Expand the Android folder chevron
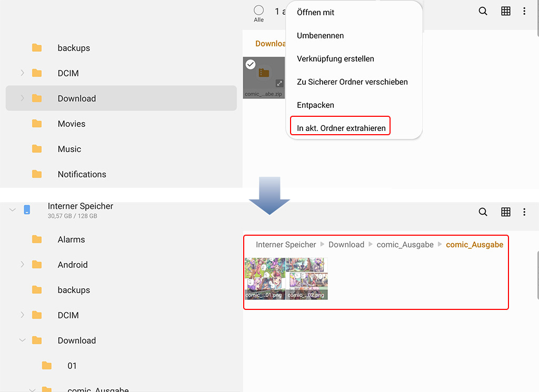The height and width of the screenshot is (392, 539). point(22,265)
